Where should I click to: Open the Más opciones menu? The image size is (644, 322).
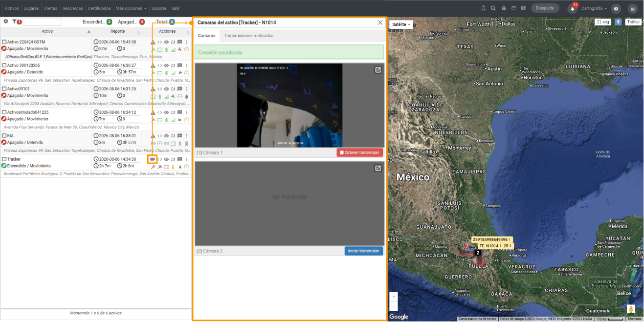[131, 8]
